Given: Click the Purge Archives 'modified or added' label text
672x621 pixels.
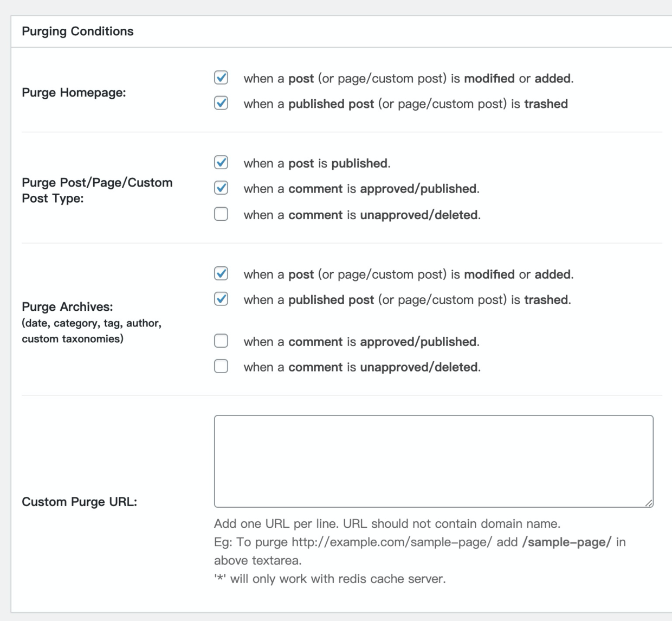Looking at the screenshot, I should pyautogui.click(x=408, y=274).
